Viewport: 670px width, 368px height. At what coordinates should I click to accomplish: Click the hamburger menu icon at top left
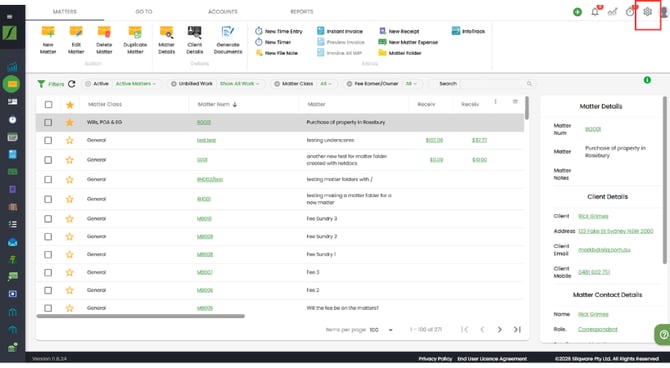pyautogui.click(x=9, y=17)
